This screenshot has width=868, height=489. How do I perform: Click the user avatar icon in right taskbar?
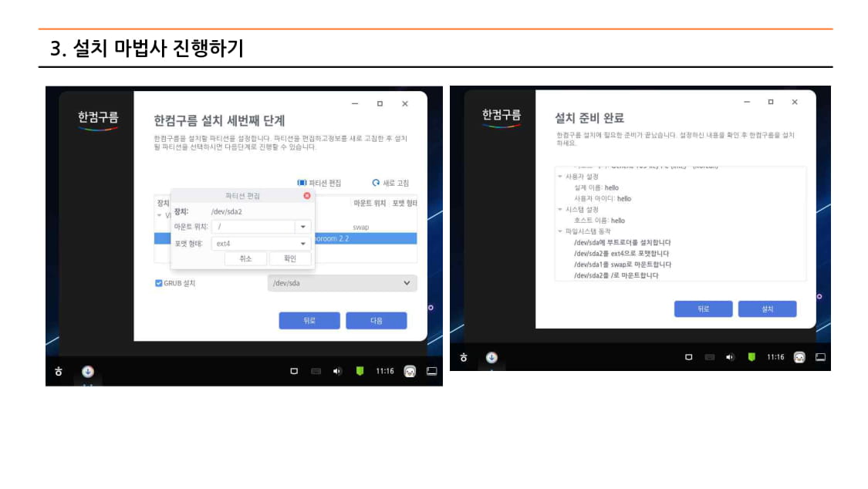(799, 358)
